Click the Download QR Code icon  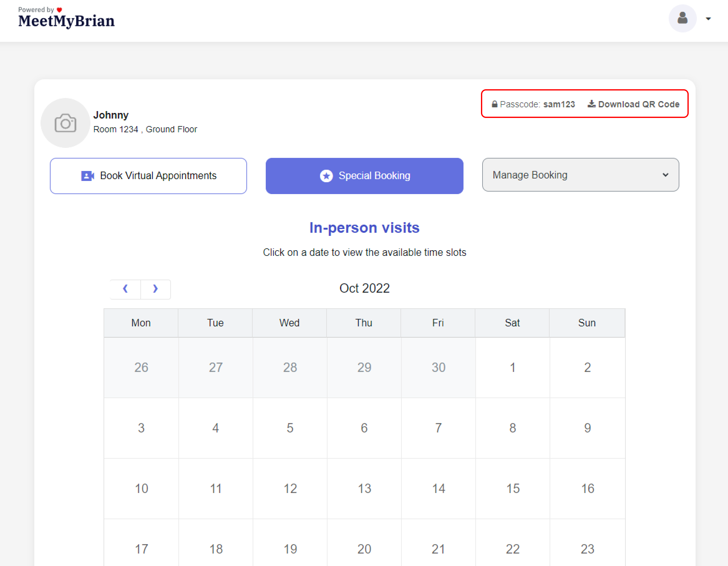pyautogui.click(x=591, y=104)
